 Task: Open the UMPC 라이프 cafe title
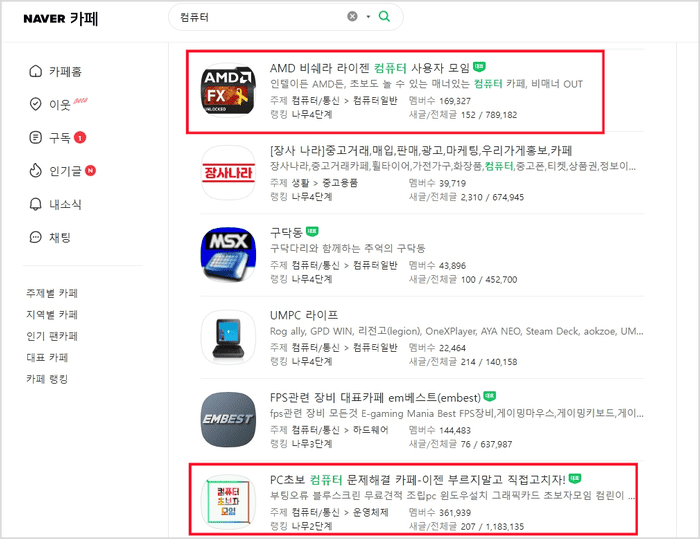click(x=304, y=315)
